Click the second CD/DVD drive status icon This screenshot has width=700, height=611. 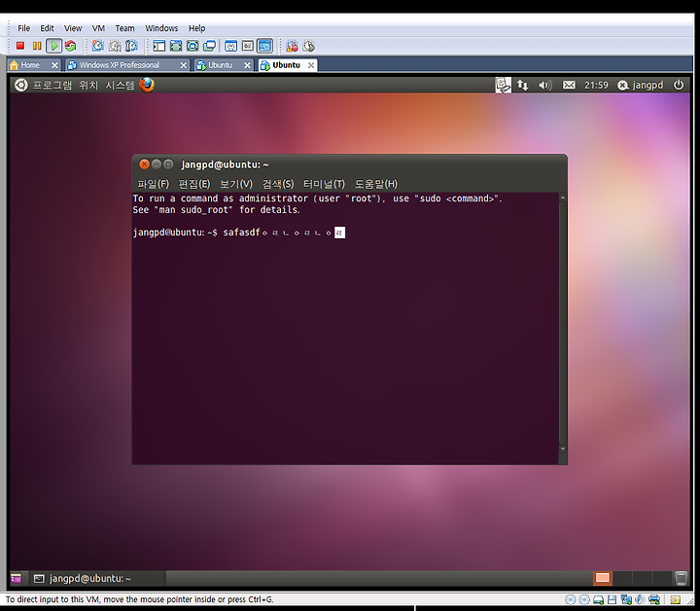(x=584, y=600)
